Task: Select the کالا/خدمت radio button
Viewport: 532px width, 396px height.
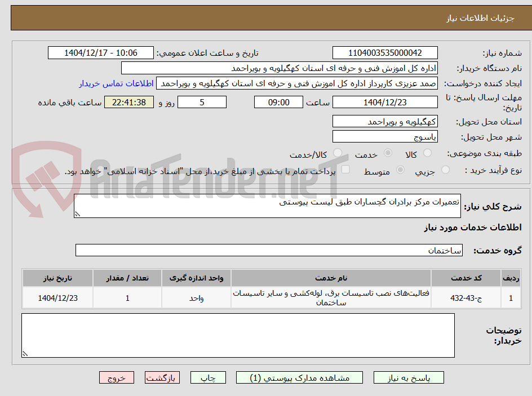Action: [338, 153]
